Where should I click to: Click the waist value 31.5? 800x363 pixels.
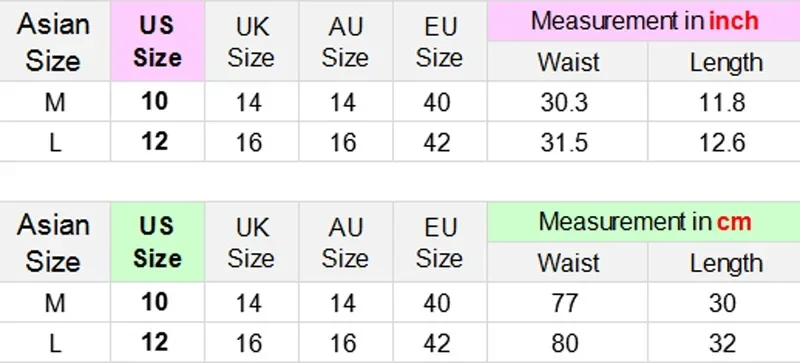[x=564, y=142]
